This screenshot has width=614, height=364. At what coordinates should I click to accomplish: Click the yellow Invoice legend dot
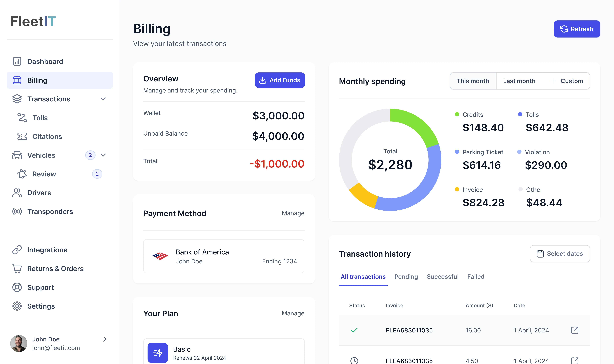coord(457,189)
